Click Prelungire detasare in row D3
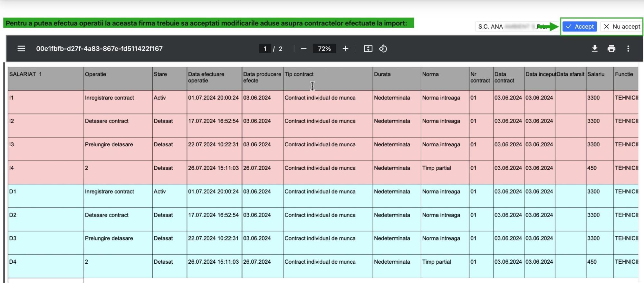The width and height of the screenshot is (644, 283). tap(109, 239)
